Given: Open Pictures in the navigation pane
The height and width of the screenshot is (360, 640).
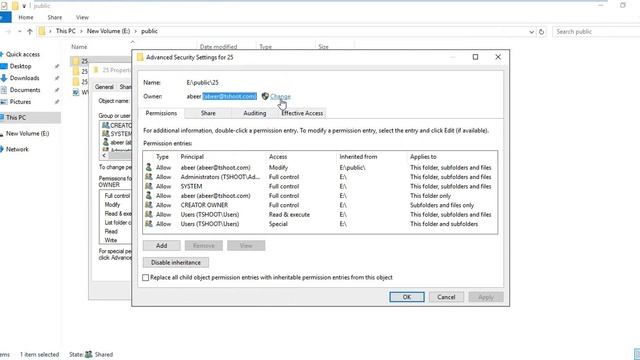Looking at the screenshot, I should (20, 102).
